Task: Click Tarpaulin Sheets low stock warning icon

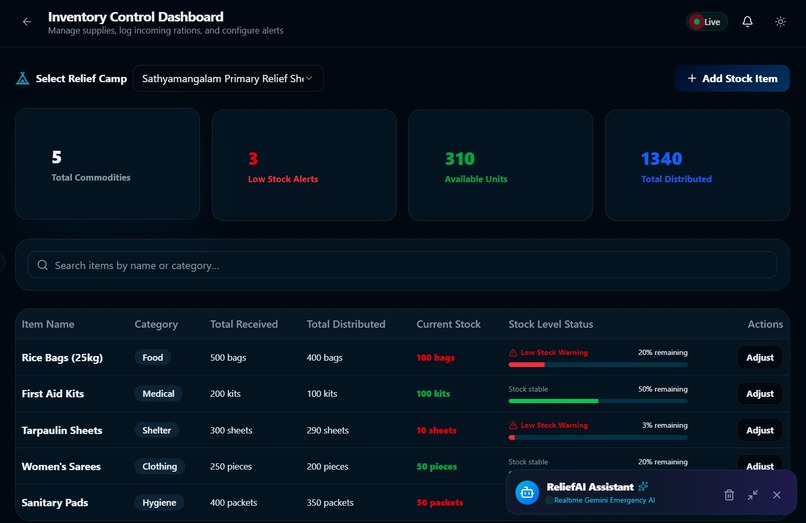Action: coord(513,425)
